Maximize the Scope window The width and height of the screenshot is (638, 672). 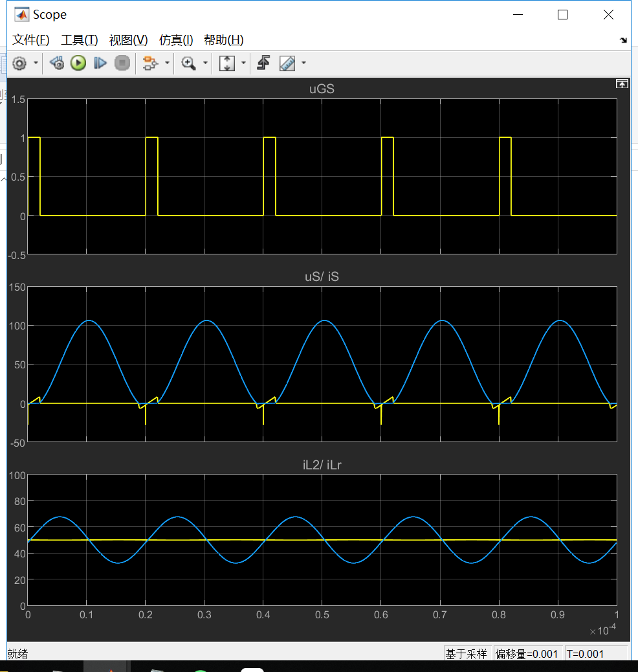562,15
